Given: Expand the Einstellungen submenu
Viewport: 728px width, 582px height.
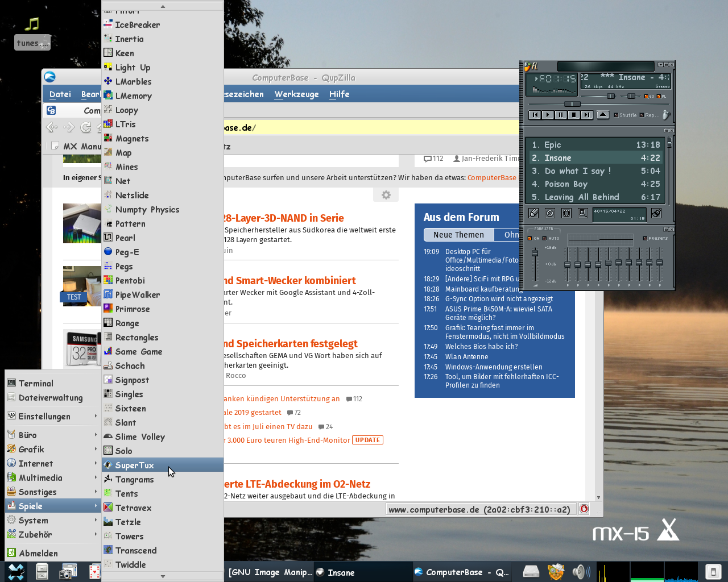Looking at the screenshot, I should [x=53, y=416].
